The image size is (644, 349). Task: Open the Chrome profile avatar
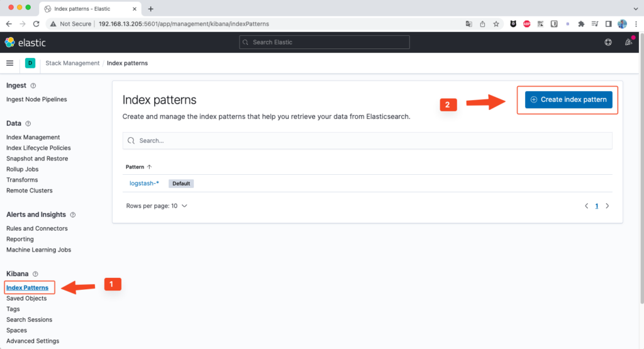tap(622, 24)
